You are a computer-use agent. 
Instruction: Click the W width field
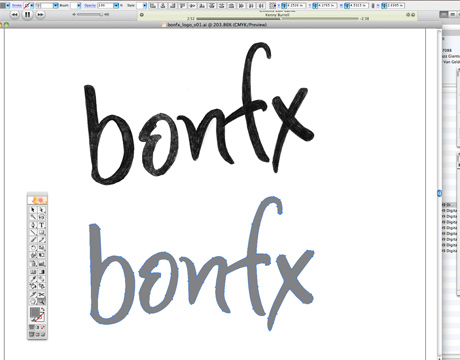359,6
